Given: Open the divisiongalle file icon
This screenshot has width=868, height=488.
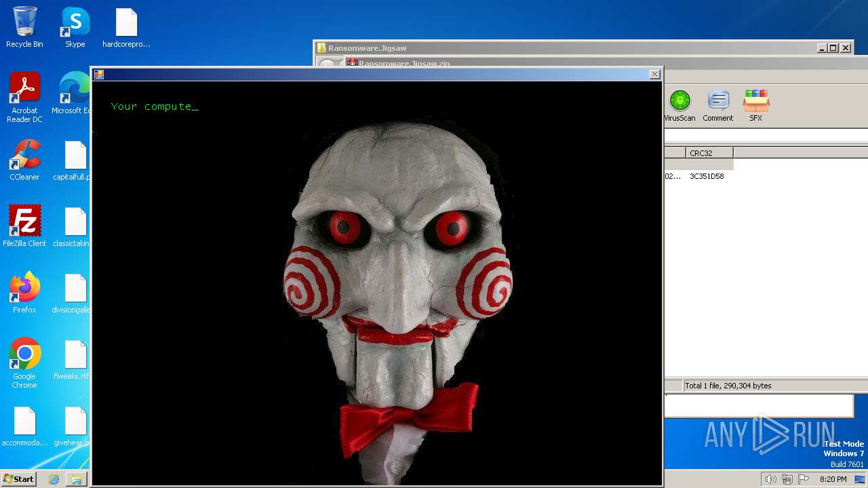Looking at the screenshot, I should [x=73, y=292].
